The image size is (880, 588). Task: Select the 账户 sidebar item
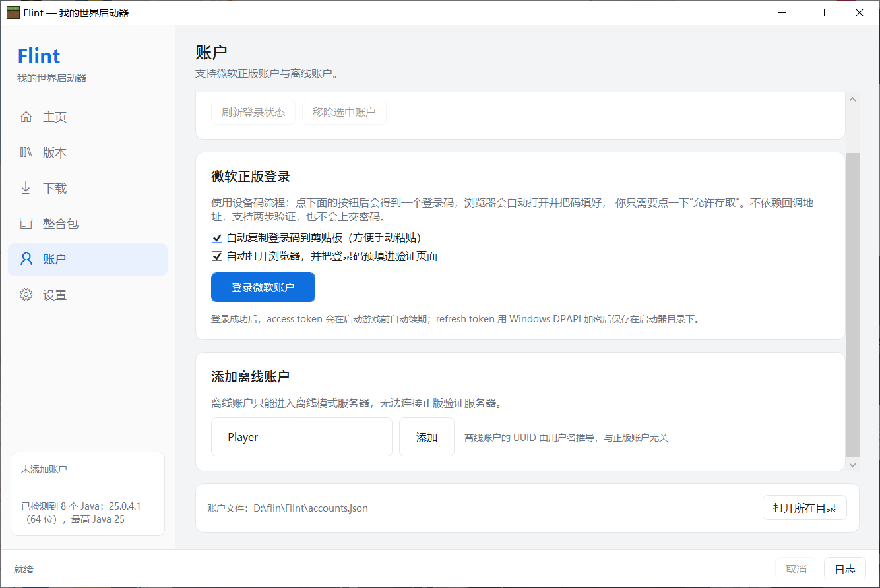(x=88, y=259)
